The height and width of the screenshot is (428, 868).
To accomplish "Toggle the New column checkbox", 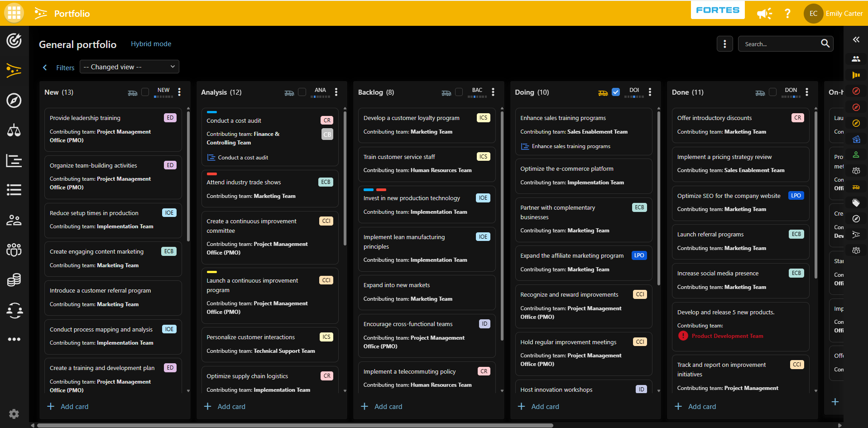I will [145, 92].
